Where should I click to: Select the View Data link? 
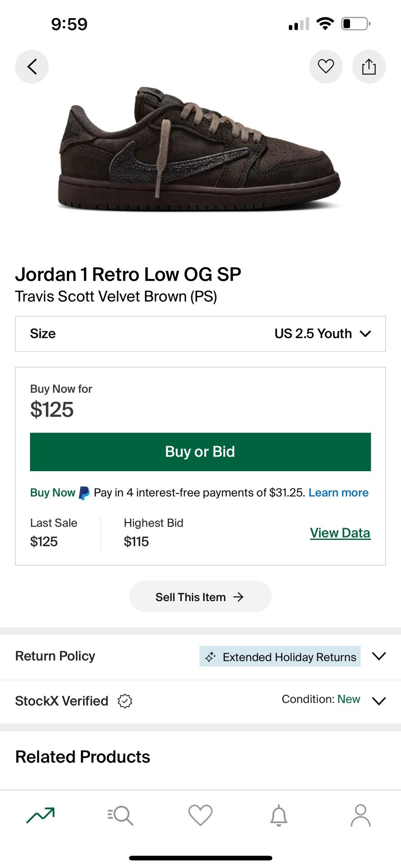click(340, 533)
